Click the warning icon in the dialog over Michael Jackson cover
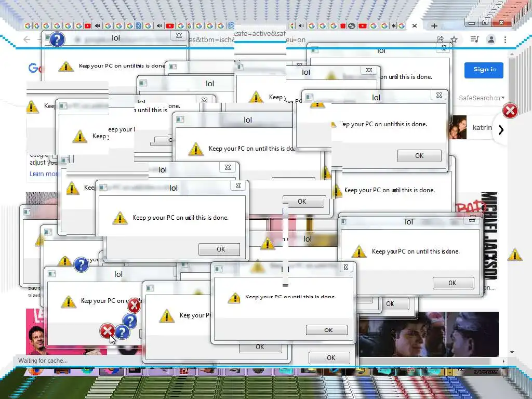This screenshot has width=532, height=399. click(x=359, y=252)
